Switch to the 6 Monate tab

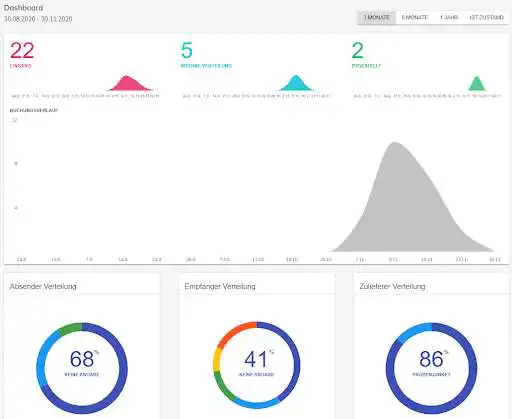click(x=415, y=18)
